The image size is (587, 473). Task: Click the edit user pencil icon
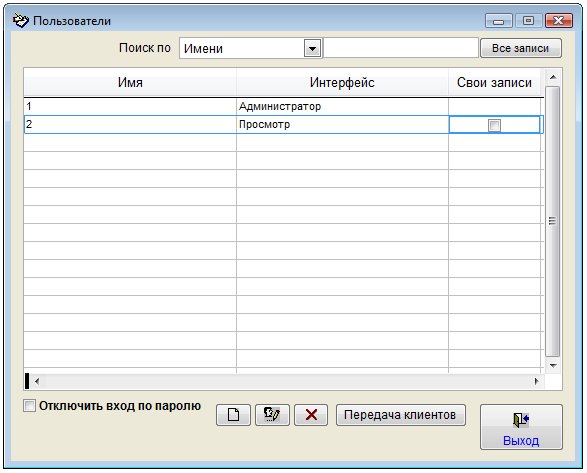pyautogui.click(x=272, y=415)
